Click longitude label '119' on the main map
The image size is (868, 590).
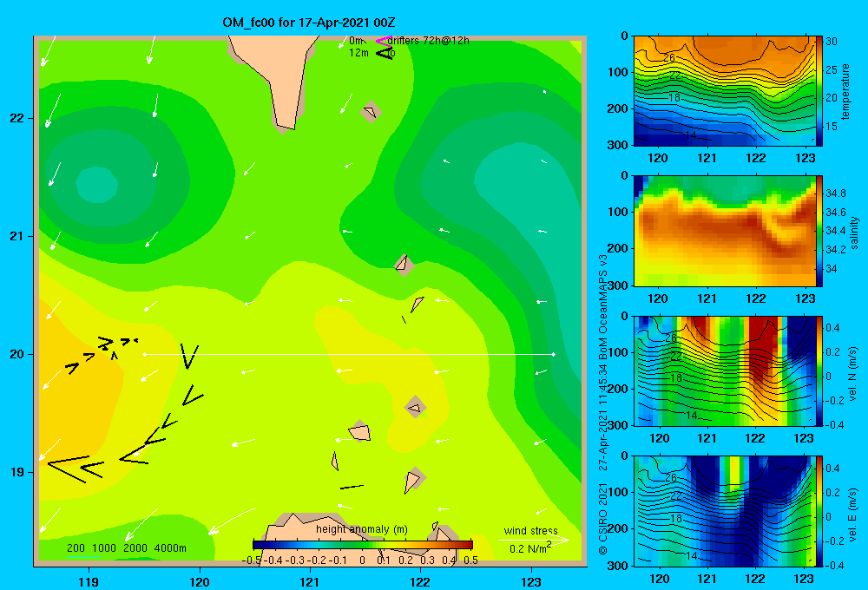click(x=89, y=581)
